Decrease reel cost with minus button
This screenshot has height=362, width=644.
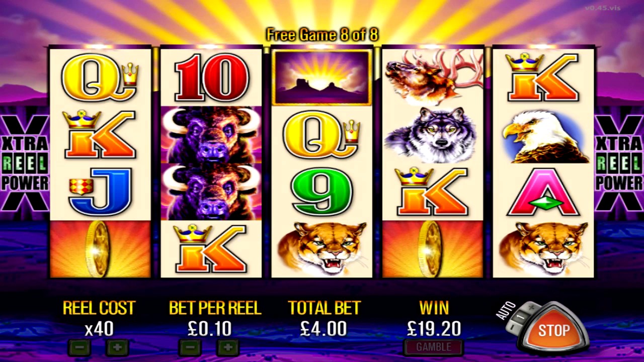(x=80, y=347)
